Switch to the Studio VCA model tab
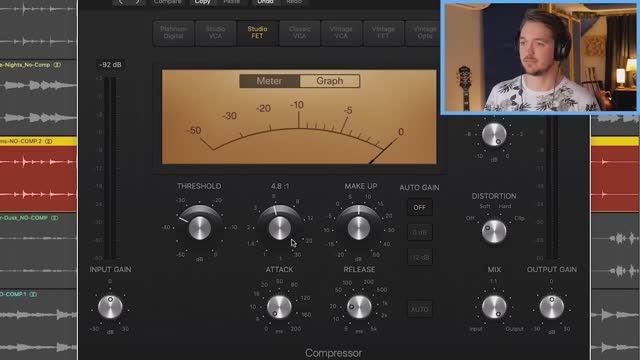This screenshot has height=360, width=640. 216,33
